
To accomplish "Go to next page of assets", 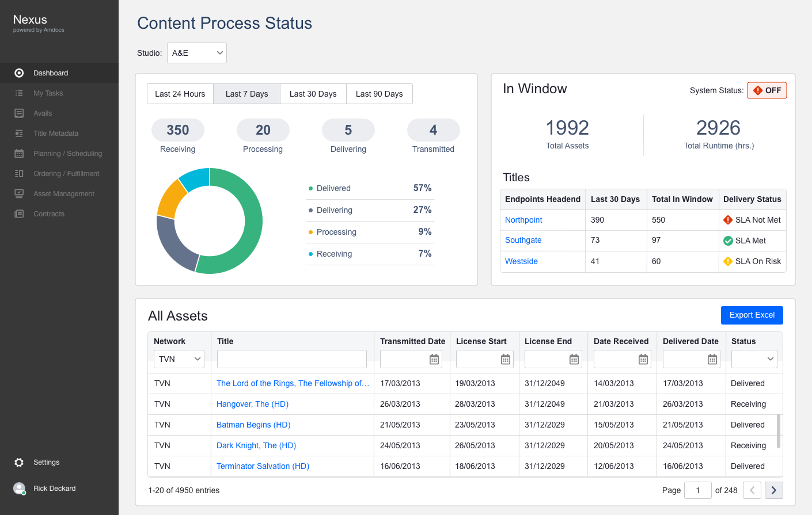I will tap(773, 490).
